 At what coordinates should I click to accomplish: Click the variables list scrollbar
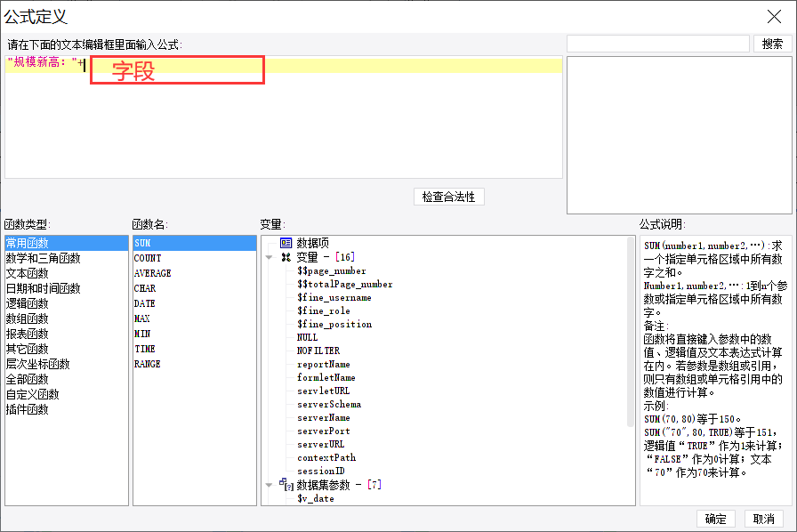(x=632, y=331)
